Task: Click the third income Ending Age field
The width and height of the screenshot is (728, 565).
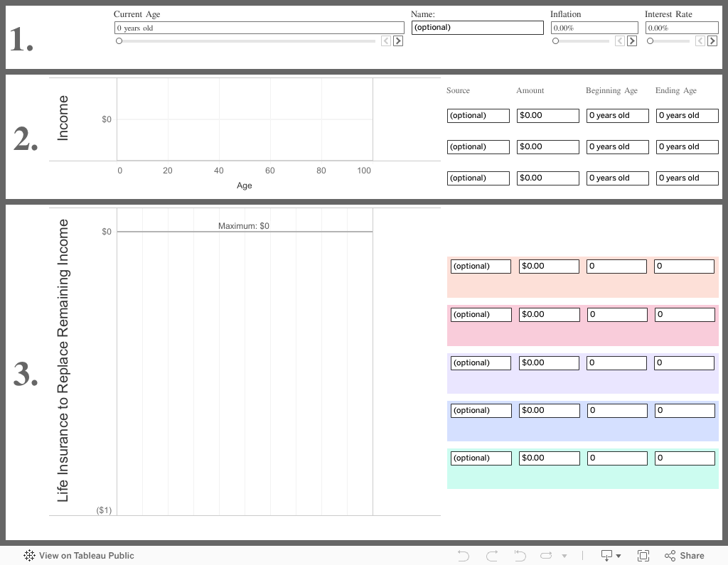Action: click(687, 178)
